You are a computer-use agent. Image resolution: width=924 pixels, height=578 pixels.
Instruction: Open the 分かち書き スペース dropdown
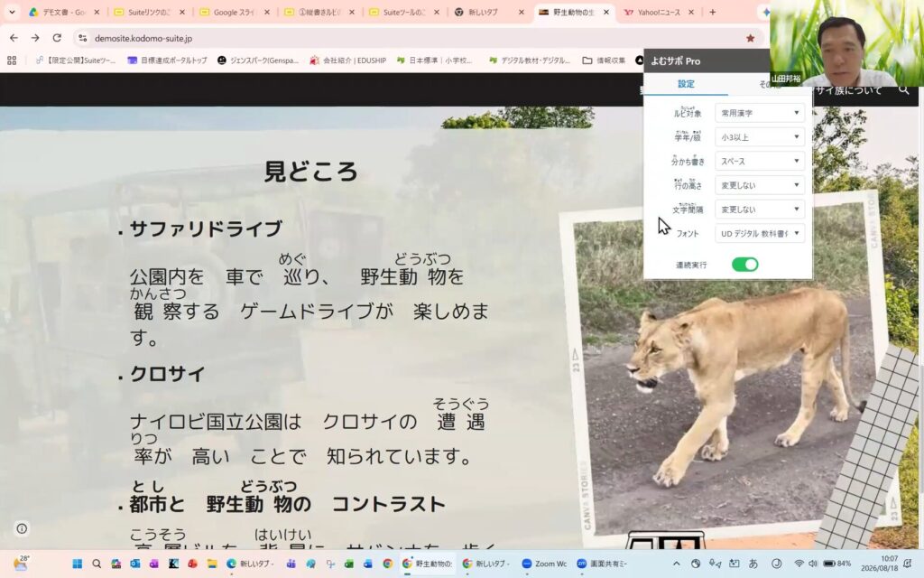(760, 161)
